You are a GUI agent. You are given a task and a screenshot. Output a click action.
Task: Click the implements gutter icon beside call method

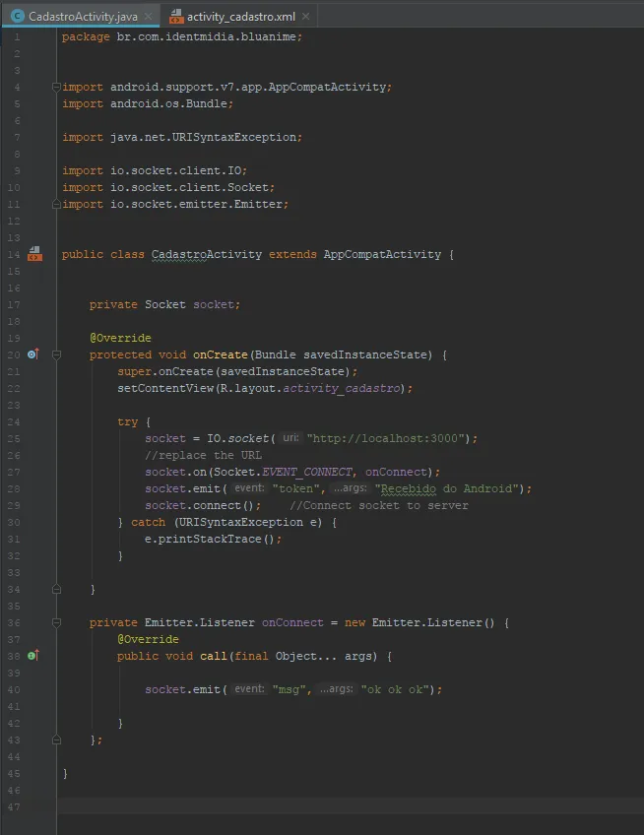click(x=33, y=656)
